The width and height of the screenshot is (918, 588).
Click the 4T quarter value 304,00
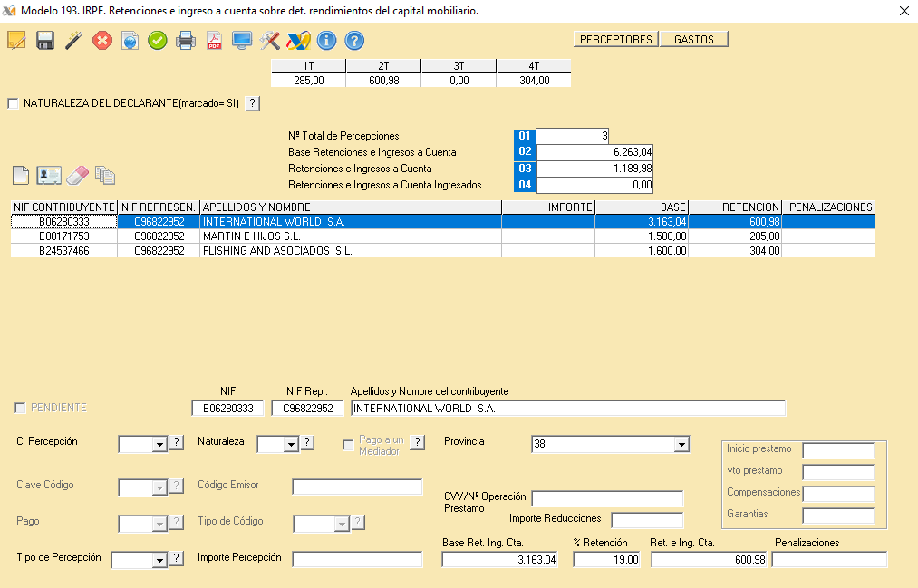534,80
